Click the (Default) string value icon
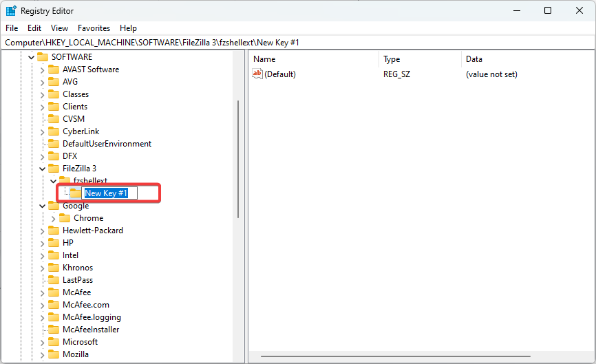 257,74
